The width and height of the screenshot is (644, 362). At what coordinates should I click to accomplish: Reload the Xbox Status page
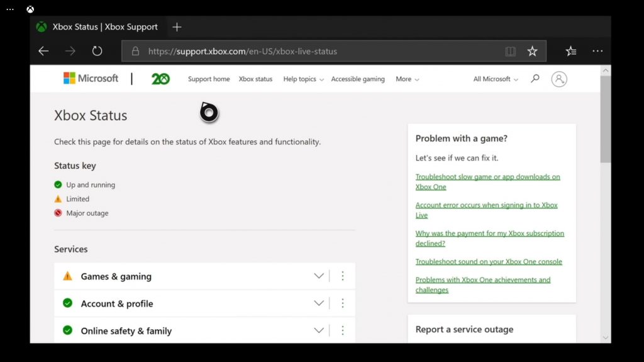tap(97, 51)
